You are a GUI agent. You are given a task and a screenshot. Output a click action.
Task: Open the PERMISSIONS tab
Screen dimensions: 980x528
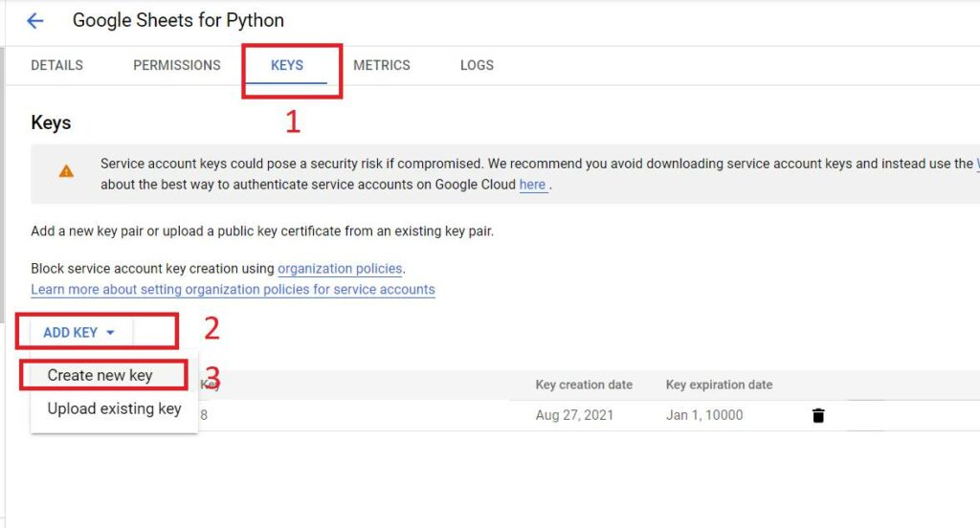[177, 65]
